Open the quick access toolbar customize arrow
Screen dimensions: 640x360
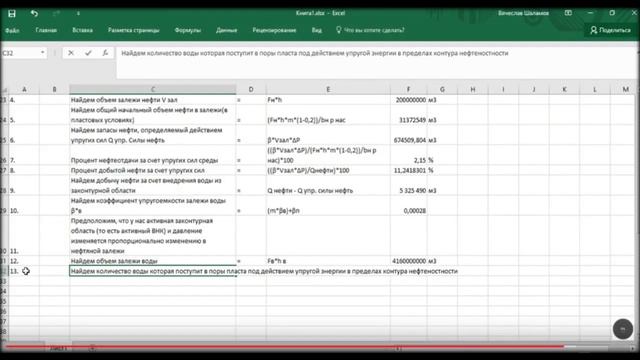pyautogui.click(x=78, y=13)
